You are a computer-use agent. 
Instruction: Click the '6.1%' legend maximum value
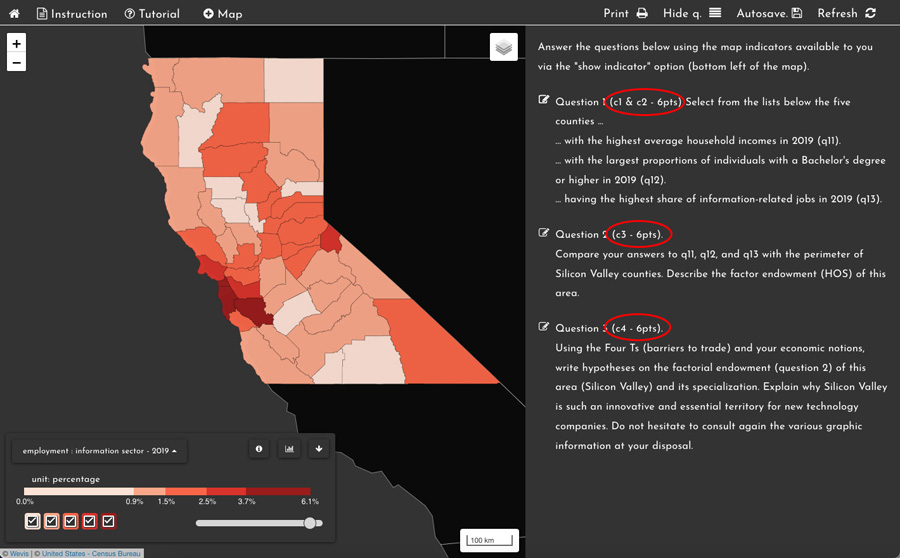(310, 501)
